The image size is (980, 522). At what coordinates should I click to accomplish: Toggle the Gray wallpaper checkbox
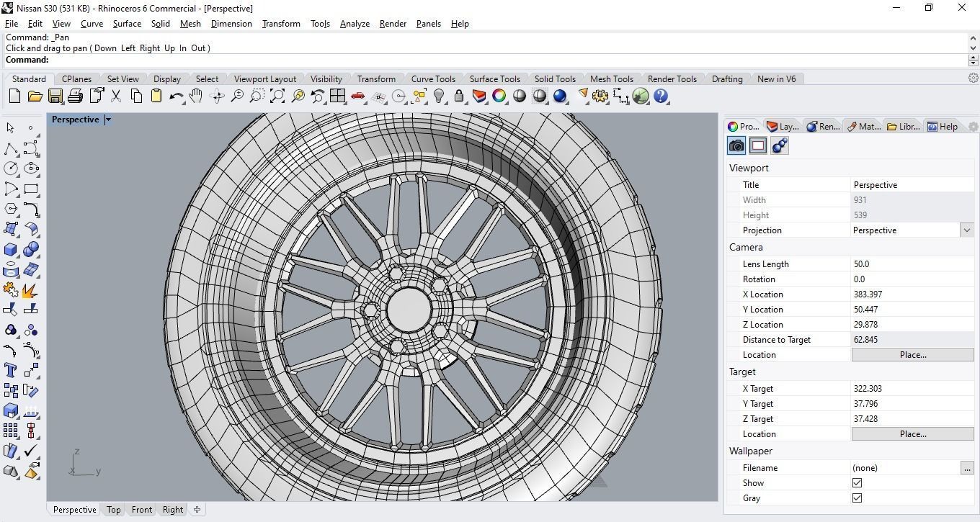click(857, 498)
